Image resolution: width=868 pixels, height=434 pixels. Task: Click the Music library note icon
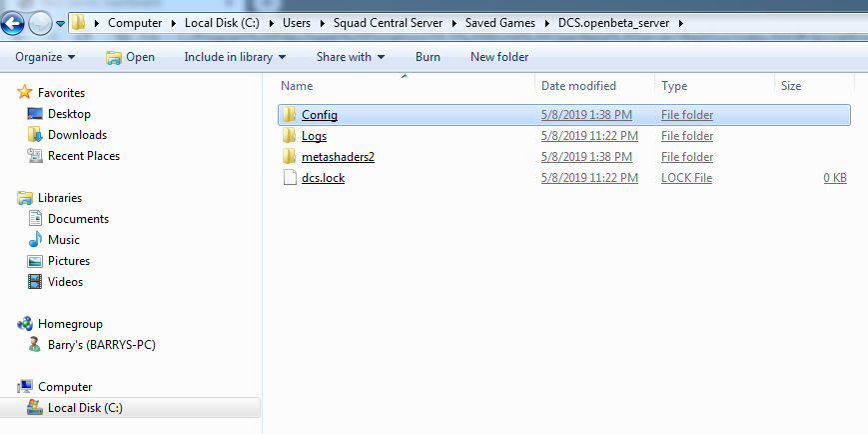coord(35,239)
